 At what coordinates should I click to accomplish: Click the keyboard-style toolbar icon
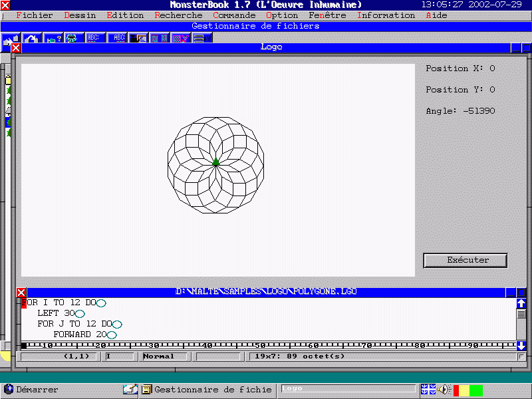pyautogui.click(x=199, y=39)
